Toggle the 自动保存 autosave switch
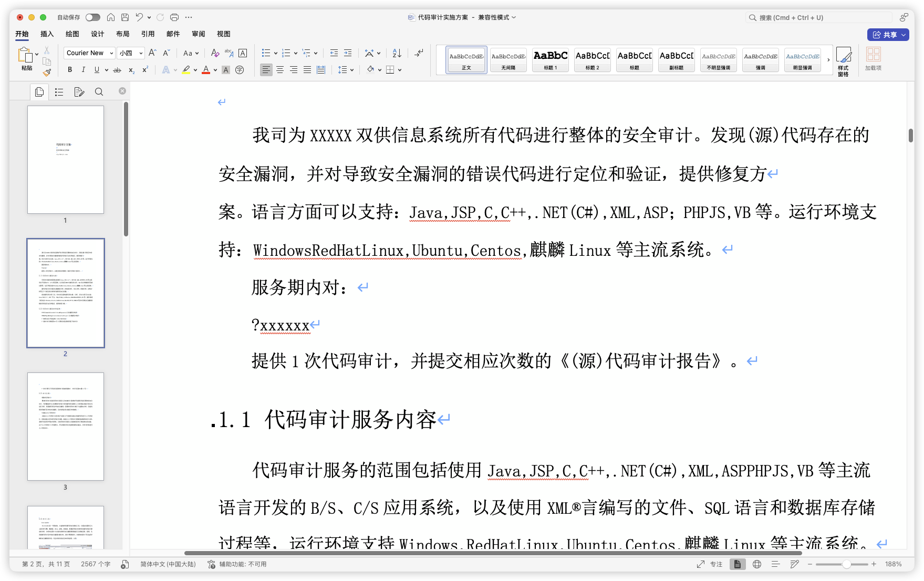Screen dimensions: 924x581 92,17
